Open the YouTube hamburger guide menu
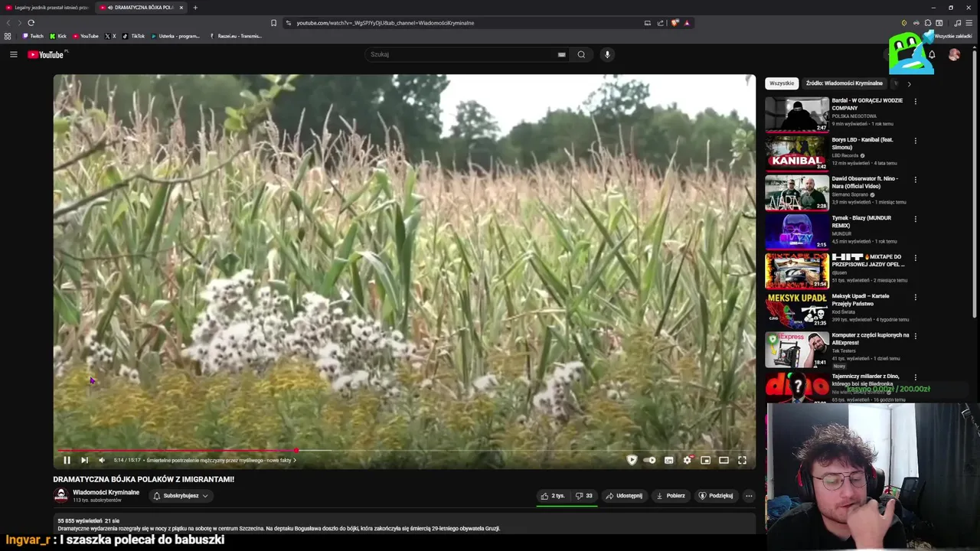 [13, 54]
